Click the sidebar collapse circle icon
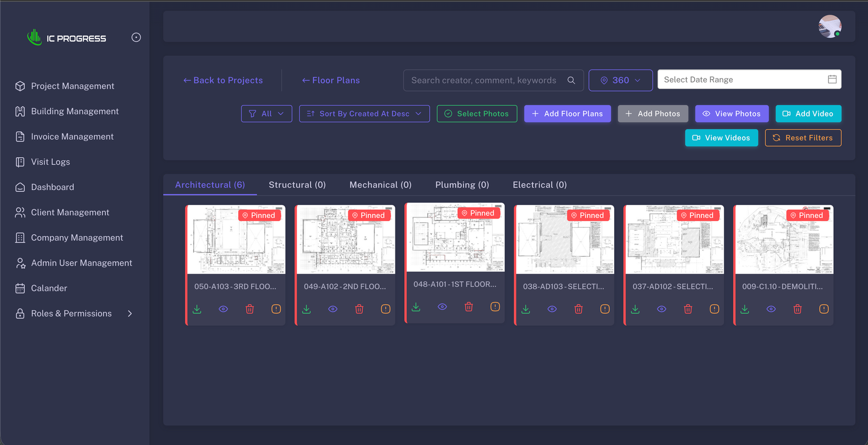The width and height of the screenshot is (868, 445). (x=136, y=37)
